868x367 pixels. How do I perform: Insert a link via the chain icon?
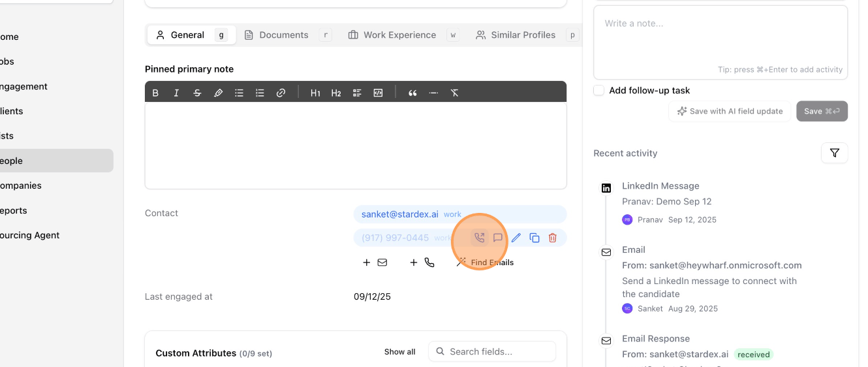281,93
